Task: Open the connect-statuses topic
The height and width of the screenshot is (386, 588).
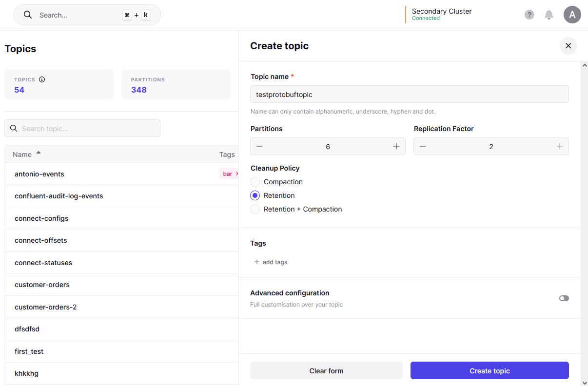Action: click(x=43, y=263)
